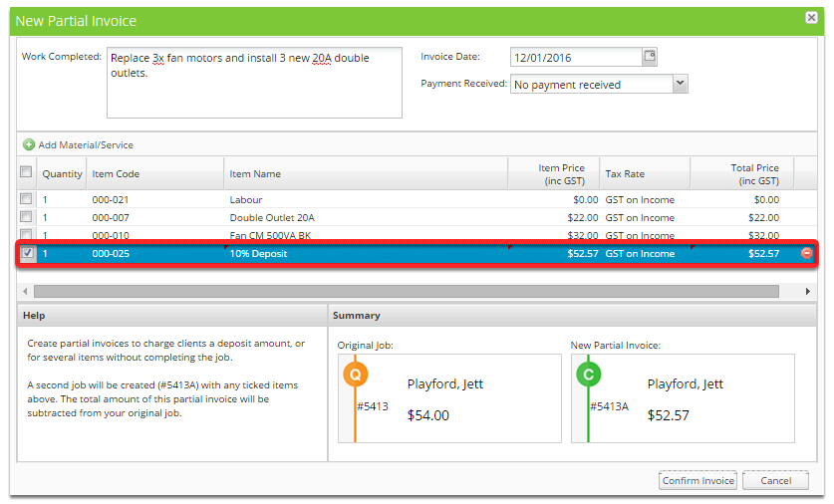Screen dimensions: 834x504
Task: Click the scrollbar left arrow
Action: pos(25,291)
